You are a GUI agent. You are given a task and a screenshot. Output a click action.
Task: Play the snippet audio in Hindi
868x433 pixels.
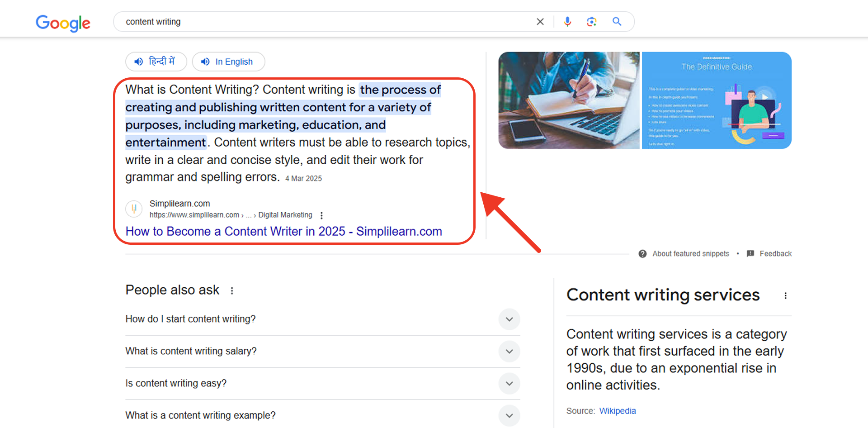point(156,62)
